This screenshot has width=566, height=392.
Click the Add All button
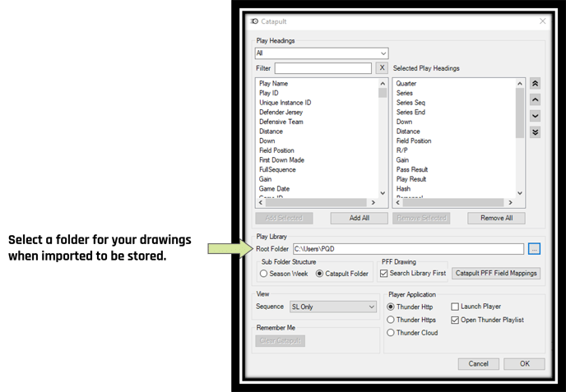pyautogui.click(x=360, y=218)
